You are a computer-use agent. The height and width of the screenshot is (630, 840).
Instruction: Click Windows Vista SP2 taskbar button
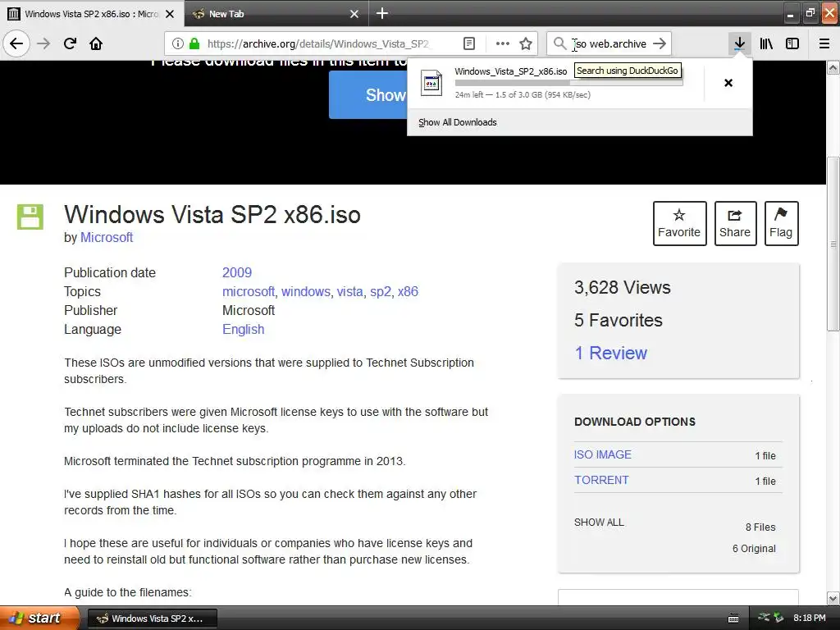point(152,619)
